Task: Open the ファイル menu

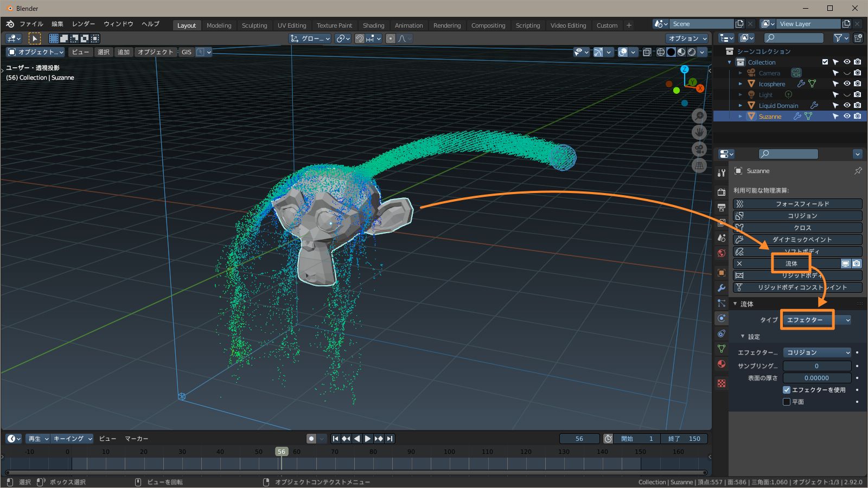Action: [31, 24]
